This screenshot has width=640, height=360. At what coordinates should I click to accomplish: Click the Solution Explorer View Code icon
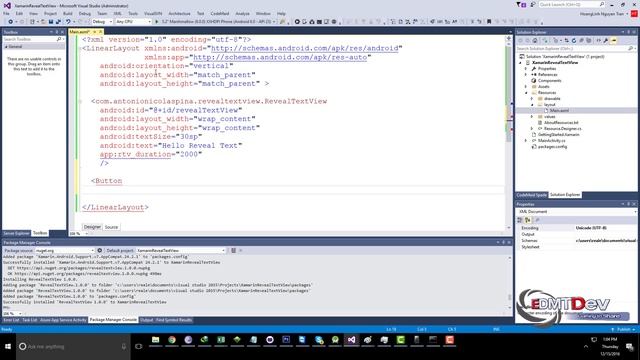tap(598, 40)
